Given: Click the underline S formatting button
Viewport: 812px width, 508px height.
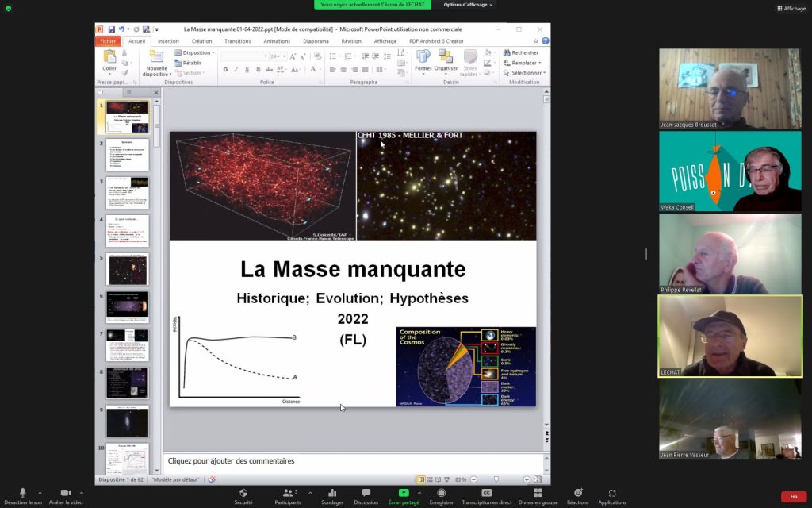Looking at the screenshot, I should click(x=247, y=70).
